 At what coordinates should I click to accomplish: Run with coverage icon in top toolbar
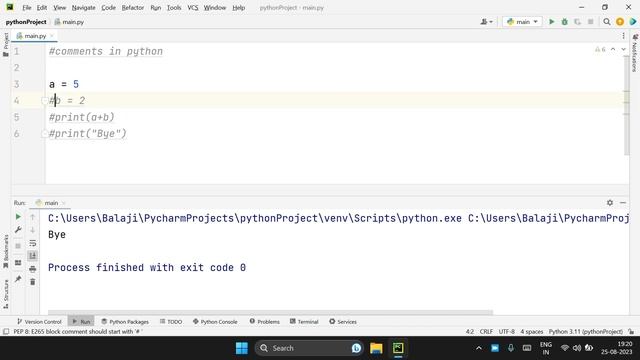point(578,22)
